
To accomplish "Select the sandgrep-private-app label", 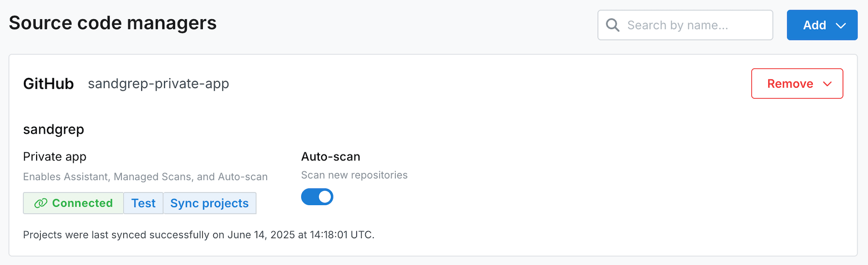I will (x=159, y=83).
